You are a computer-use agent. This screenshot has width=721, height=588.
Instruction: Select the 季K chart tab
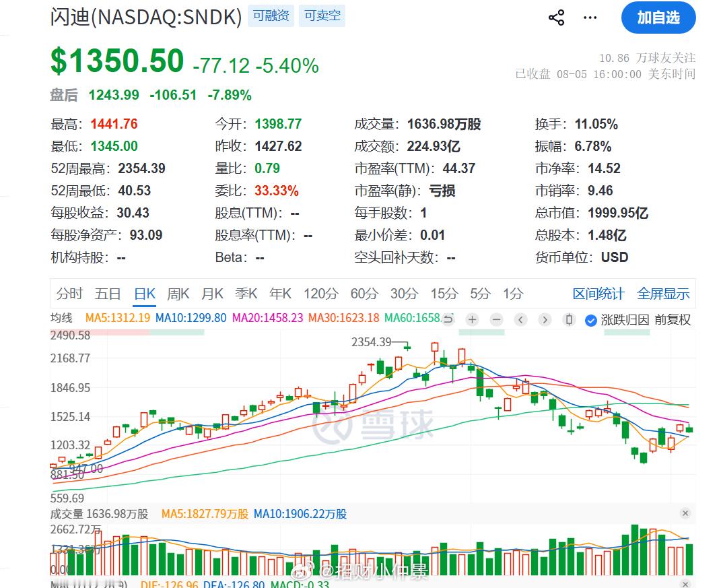246,294
